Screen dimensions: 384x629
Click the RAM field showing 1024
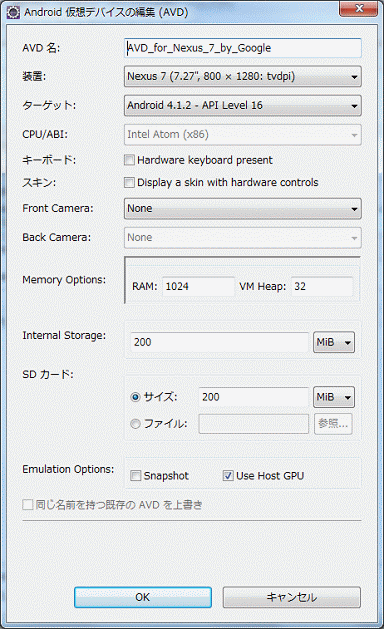[198, 286]
